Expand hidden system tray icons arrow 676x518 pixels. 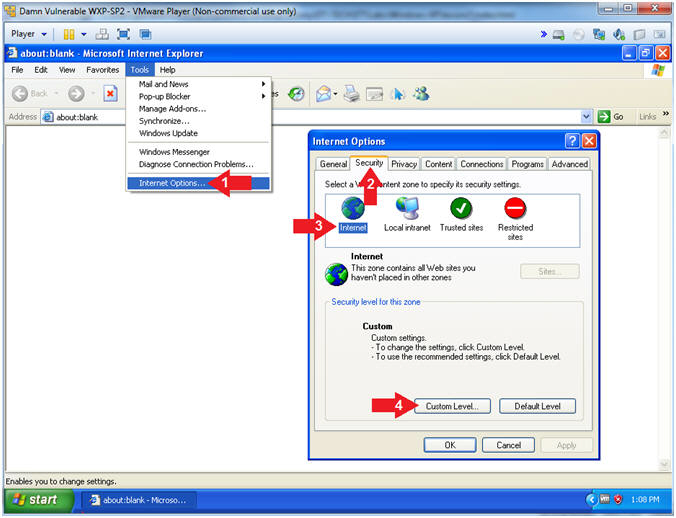(x=592, y=499)
